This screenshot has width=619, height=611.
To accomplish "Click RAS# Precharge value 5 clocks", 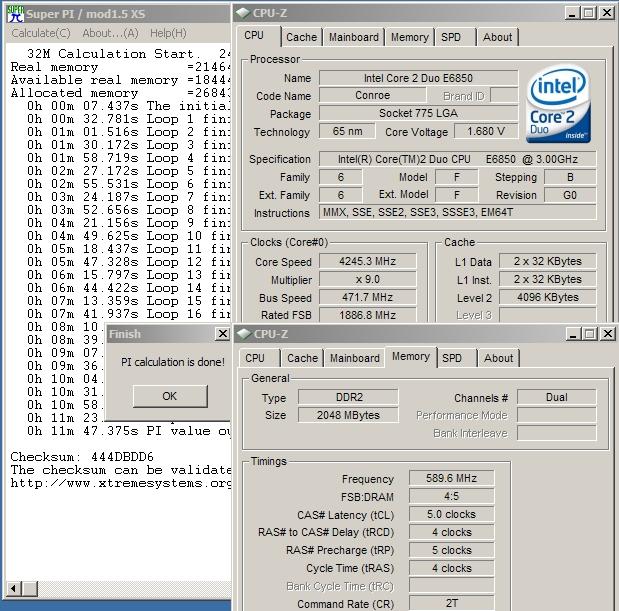I will click(452, 550).
